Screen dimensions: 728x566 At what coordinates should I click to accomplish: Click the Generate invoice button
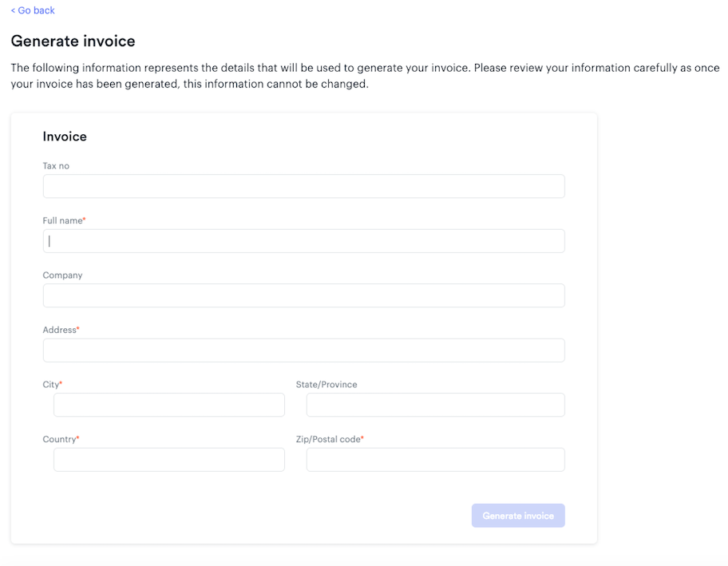coord(518,516)
